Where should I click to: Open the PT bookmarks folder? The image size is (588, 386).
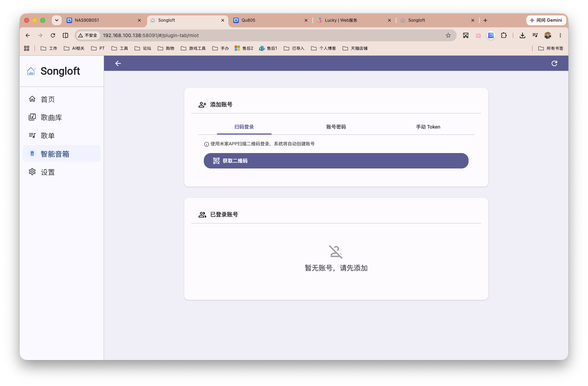pyautogui.click(x=98, y=48)
